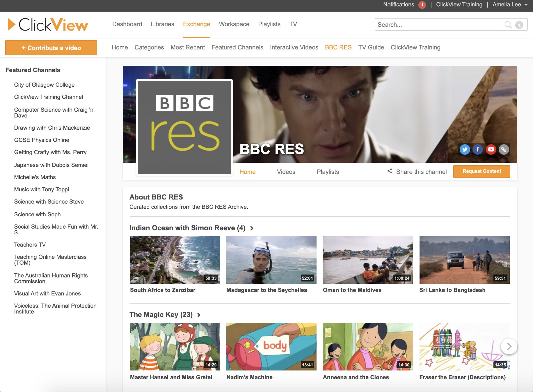Open TV Guide

tap(371, 47)
